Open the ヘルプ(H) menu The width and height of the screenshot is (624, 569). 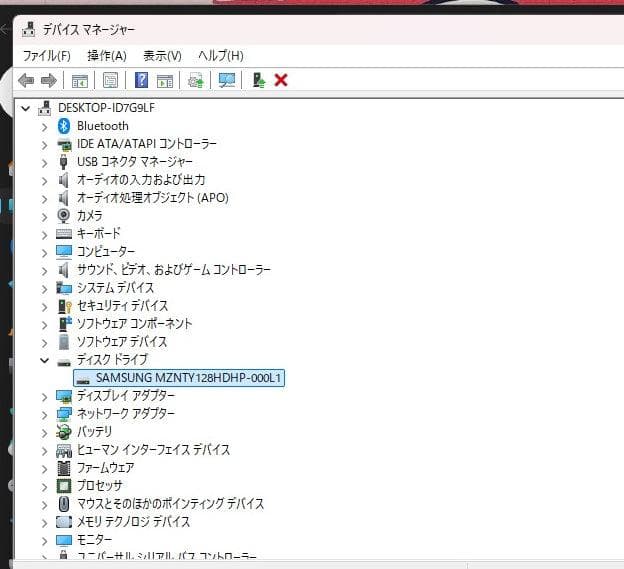point(221,56)
